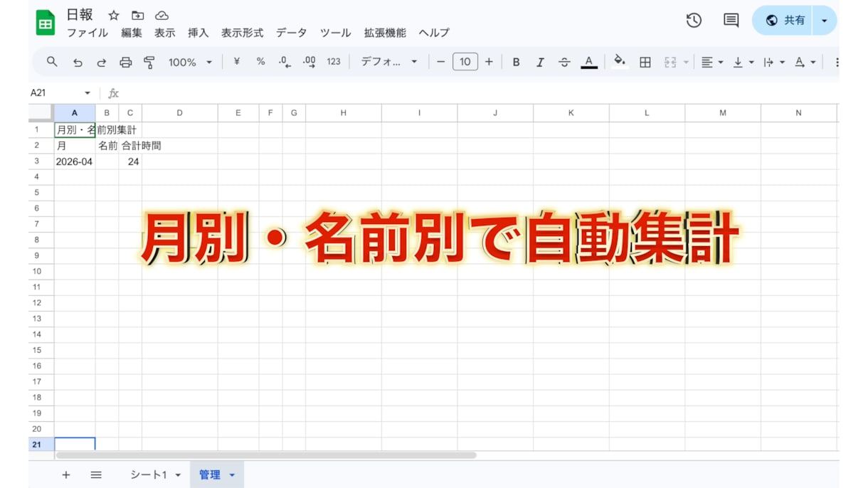Decrease font size with minus button
868x488 pixels.
tap(440, 62)
